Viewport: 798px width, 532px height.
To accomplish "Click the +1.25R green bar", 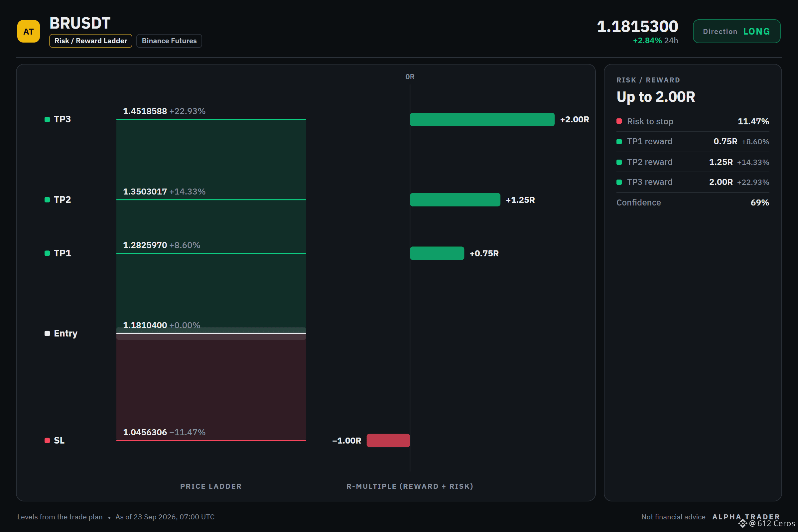I will click(x=455, y=200).
